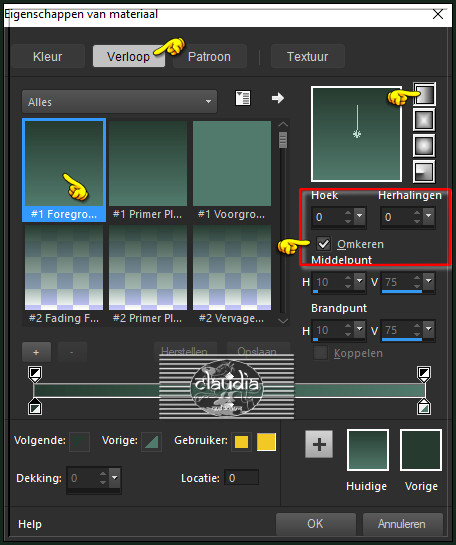Click the Annuleren button
This screenshot has height=545, width=456.
(402, 524)
